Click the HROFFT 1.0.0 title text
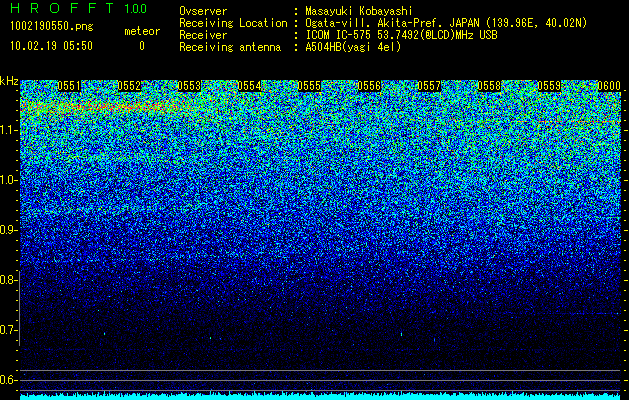 pyautogui.click(x=79, y=8)
